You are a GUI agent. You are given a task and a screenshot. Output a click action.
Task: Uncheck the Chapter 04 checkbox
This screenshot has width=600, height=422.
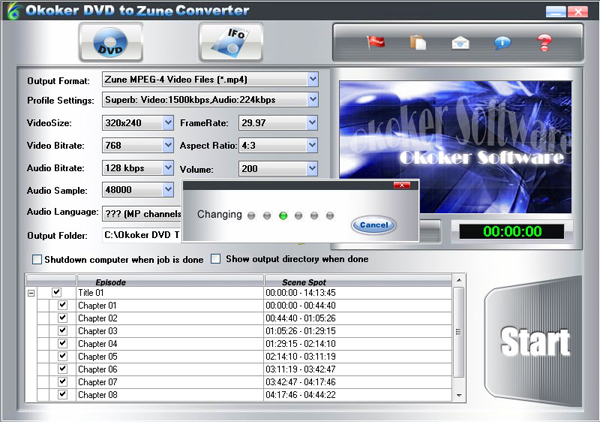click(63, 343)
